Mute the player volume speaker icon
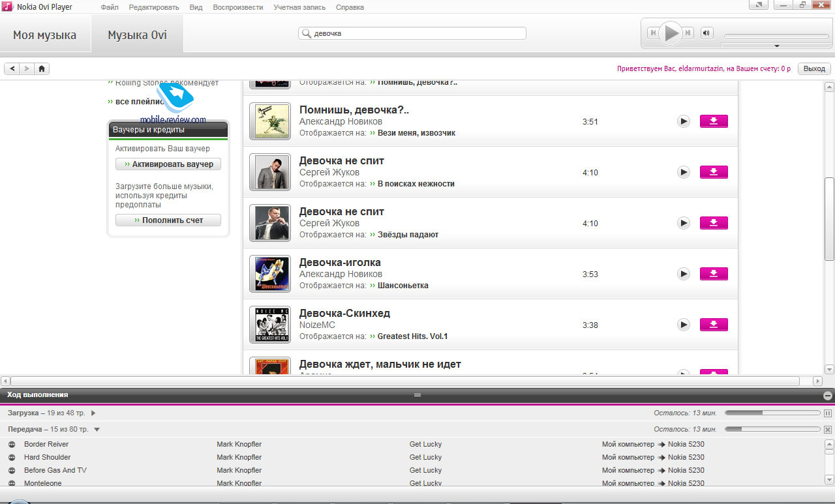Image resolution: width=835 pixels, height=504 pixels. (x=706, y=33)
